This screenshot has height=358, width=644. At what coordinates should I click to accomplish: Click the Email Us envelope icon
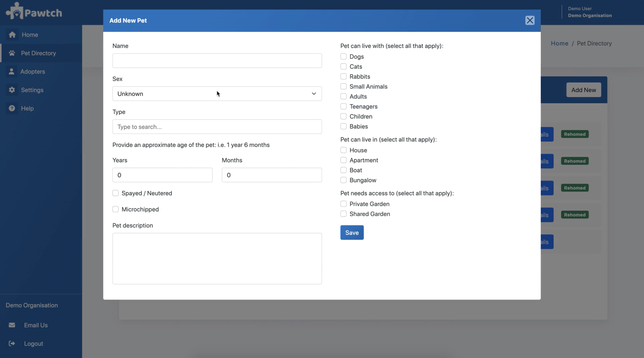12,325
